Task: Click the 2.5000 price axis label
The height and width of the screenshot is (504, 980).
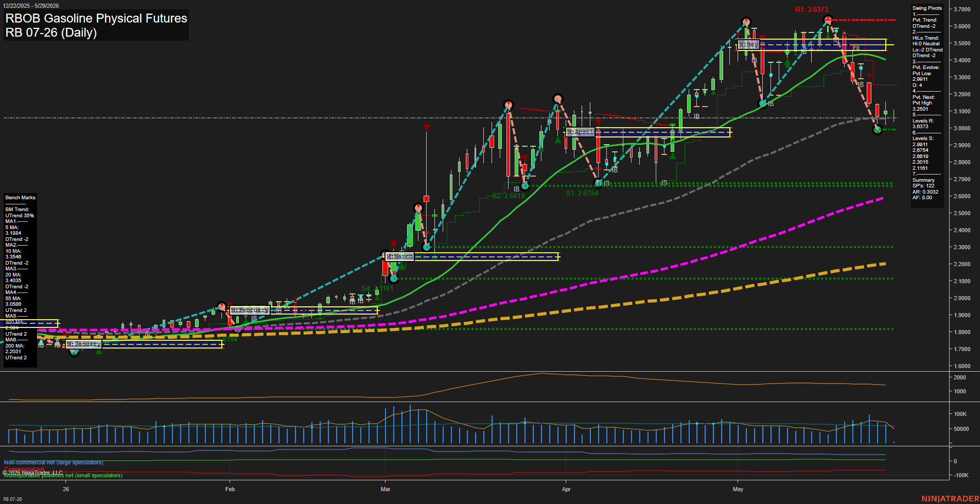Action: click(961, 213)
